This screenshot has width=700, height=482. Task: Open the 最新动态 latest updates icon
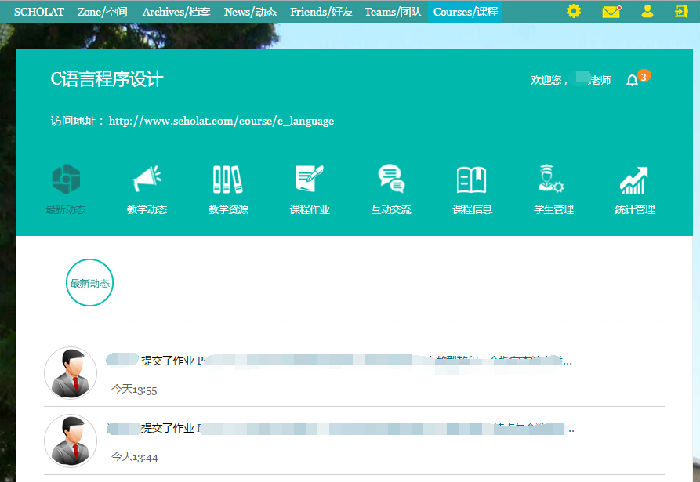(65, 181)
